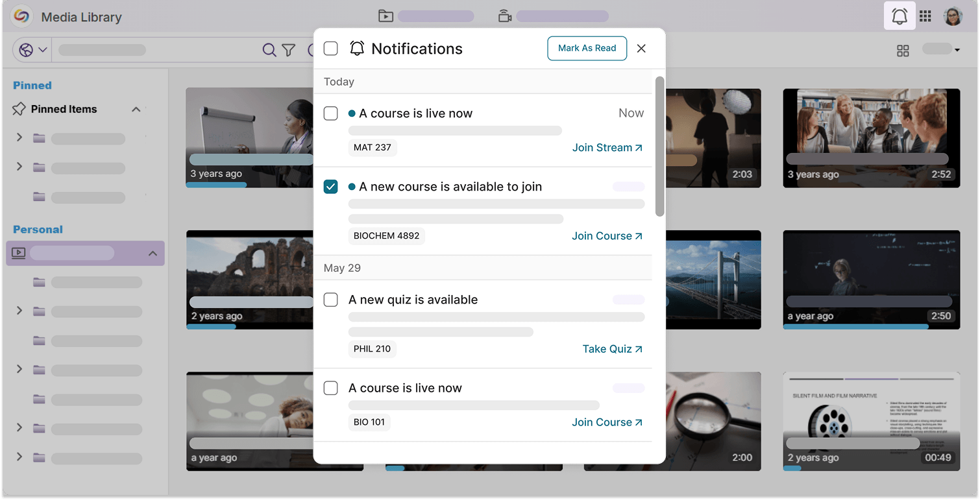Click the bell icon in Notifications title

357,49
